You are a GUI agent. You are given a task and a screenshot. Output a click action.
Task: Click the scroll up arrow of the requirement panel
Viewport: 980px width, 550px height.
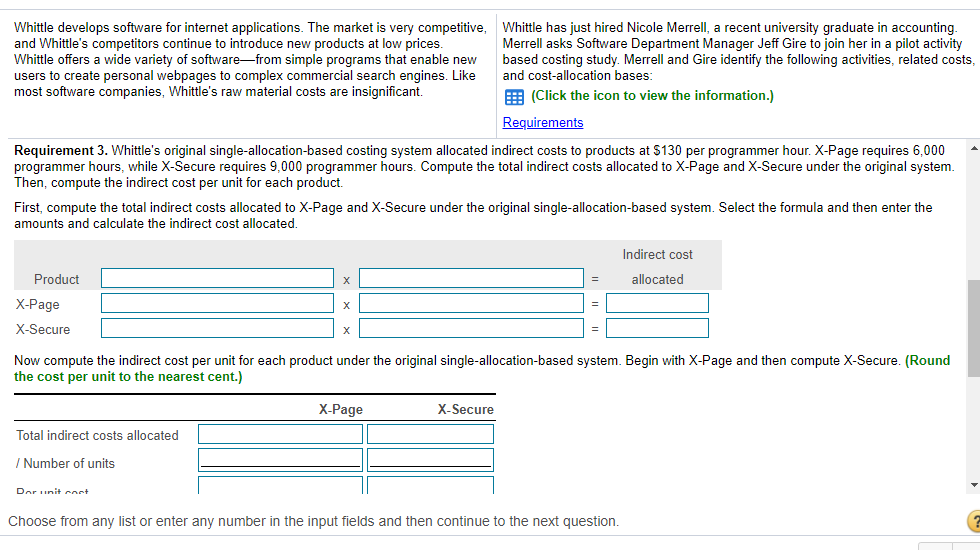(974, 149)
